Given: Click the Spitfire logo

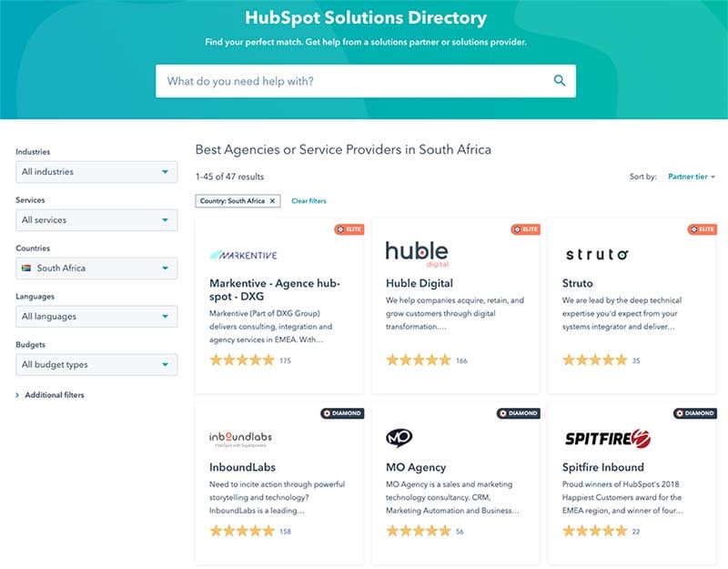Looking at the screenshot, I should pos(608,439).
